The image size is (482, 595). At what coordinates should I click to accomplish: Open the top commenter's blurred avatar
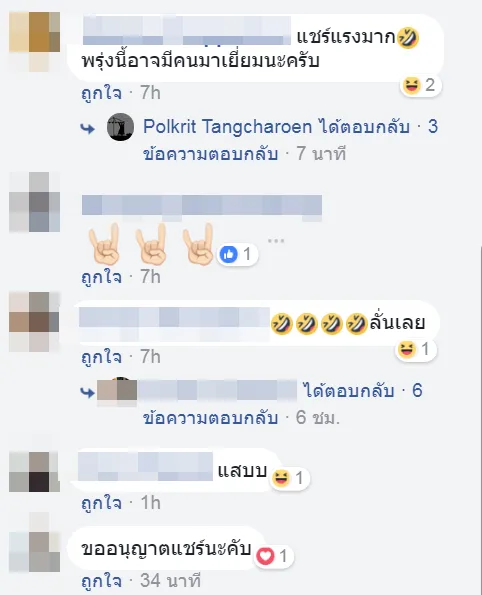(35, 42)
